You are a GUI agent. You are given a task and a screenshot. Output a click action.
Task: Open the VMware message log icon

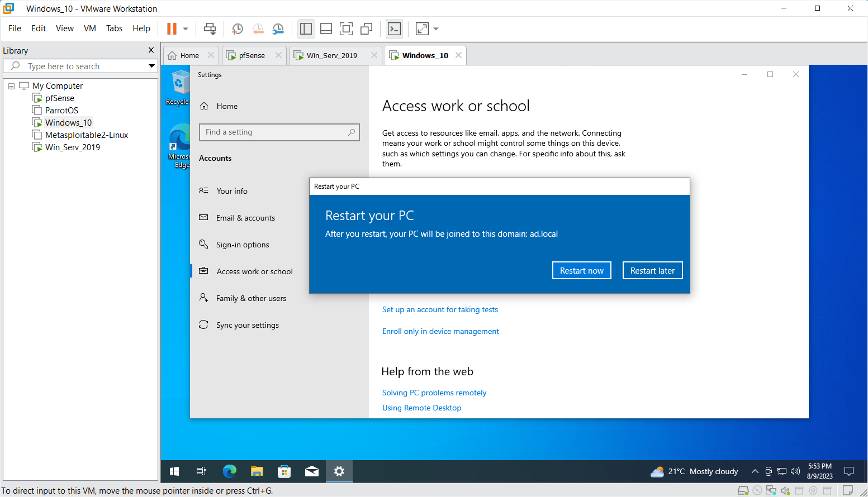tap(848, 491)
